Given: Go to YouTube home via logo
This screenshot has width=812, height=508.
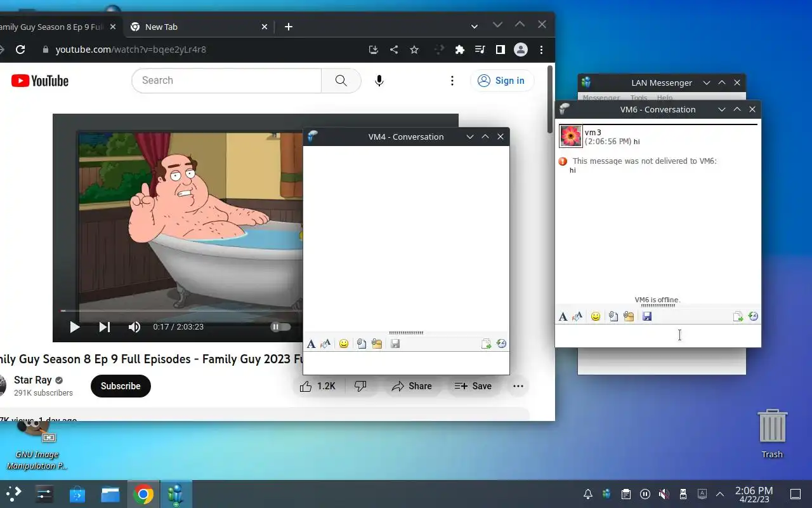Looking at the screenshot, I should pyautogui.click(x=40, y=81).
